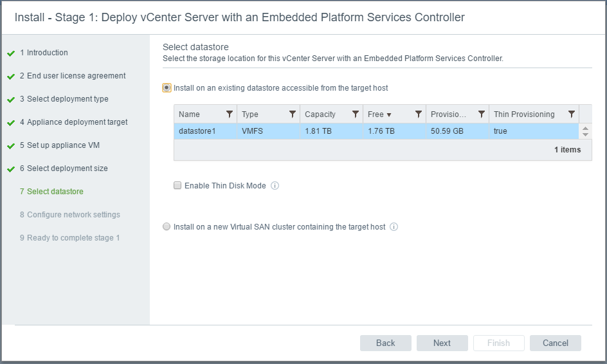This screenshot has width=607, height=364.
Task: Open step 8 Configure network settings
Action: (x=70, y=215)
